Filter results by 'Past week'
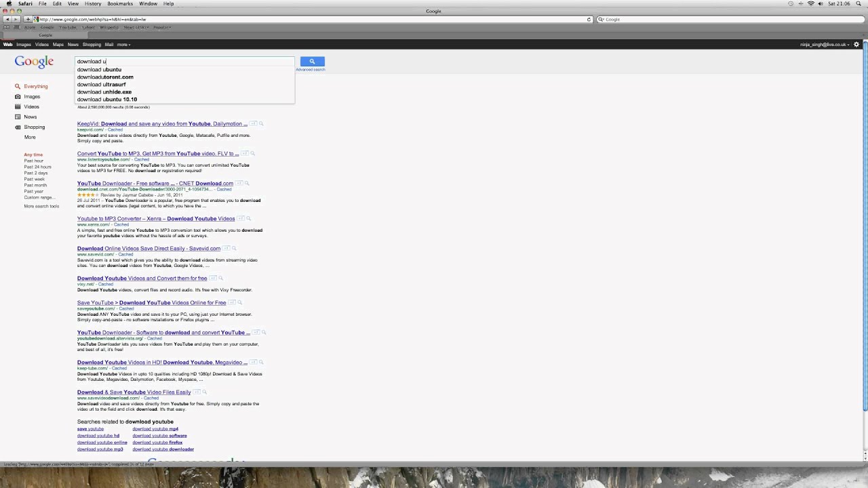 pos(34,179)
